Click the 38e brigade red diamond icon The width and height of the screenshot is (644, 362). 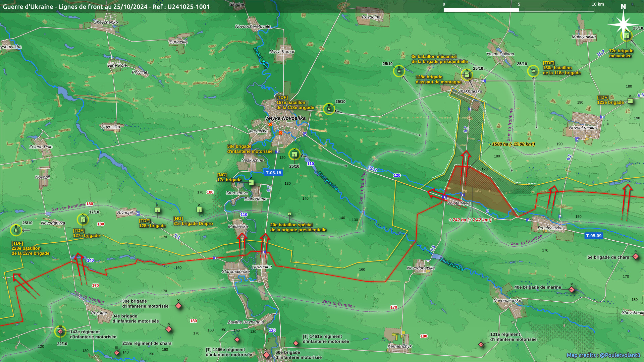click(x=178, y=306)
